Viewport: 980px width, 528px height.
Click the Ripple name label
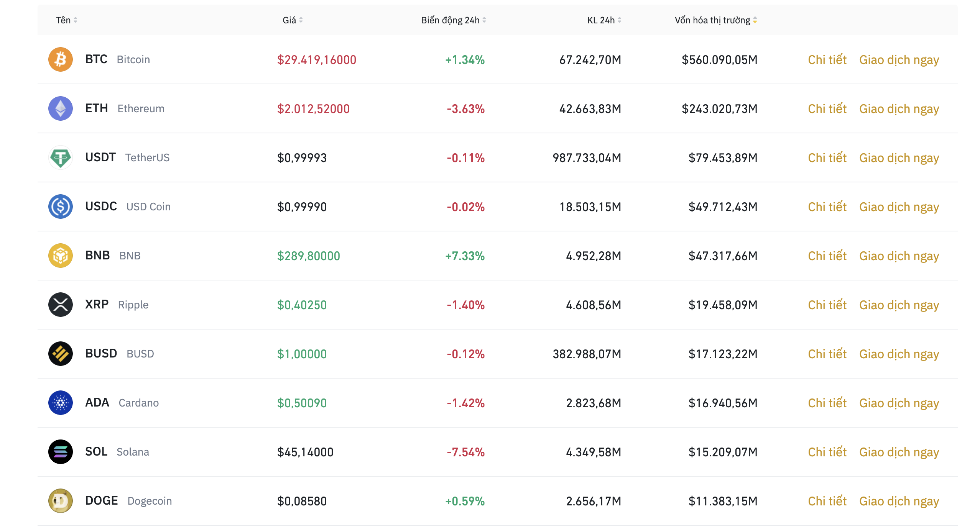(x=133, y=305)
